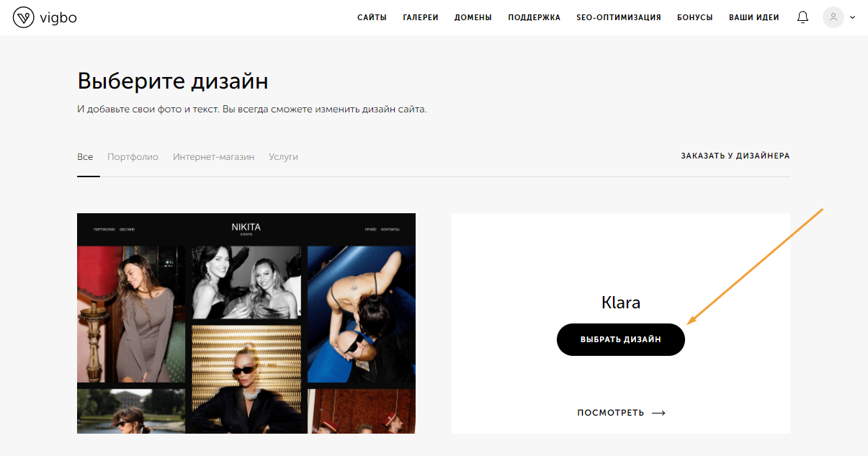
Task: Click the arrow next to ПОСМОТРЕТЬ
Action: pyautogui.click(x=658, y=413)
